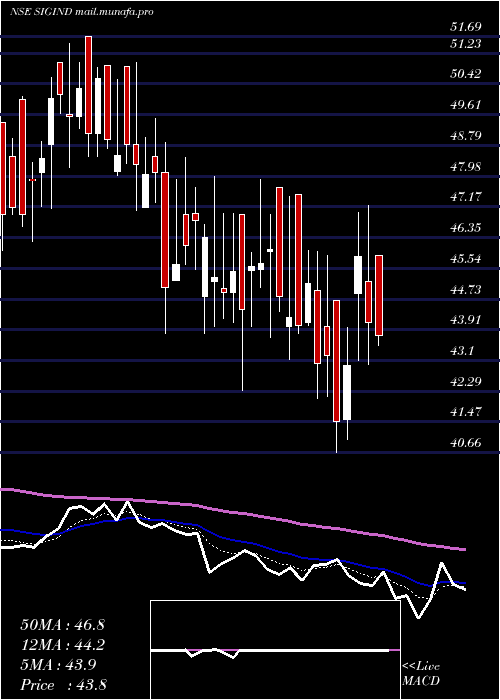Viewport: 500px width, 700px height.
Task: Click the Price : 43.8 reading
Action: (62, 685)
